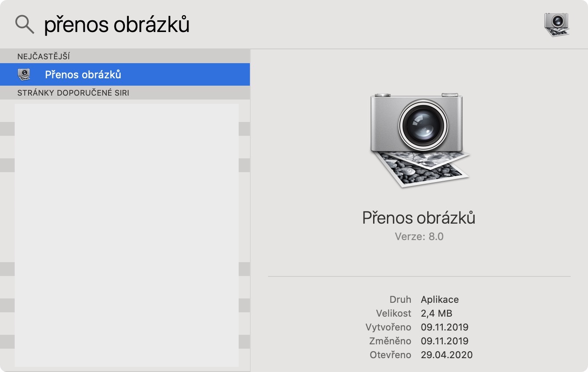
Task: Click the "Velikost" label
Action: [393, 313]
